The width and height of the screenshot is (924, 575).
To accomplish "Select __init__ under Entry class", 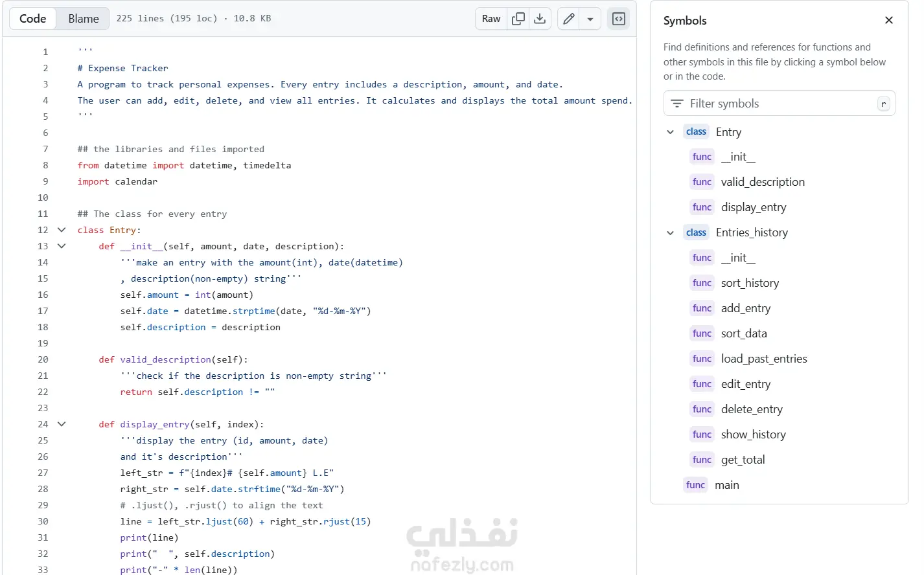I will click(x=738, y=157).
